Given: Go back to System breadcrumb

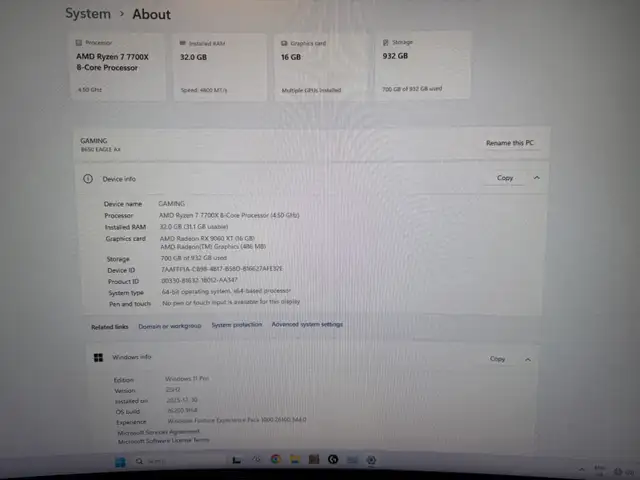Looking at the screenshot, I should pos(88,13).
